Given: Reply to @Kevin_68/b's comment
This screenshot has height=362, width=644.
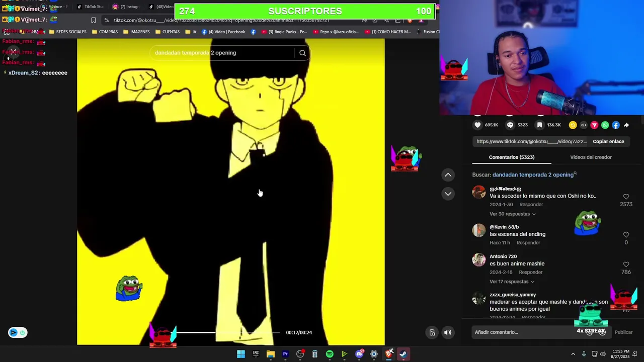Looking at the screenshot, I should click(528, 243).
